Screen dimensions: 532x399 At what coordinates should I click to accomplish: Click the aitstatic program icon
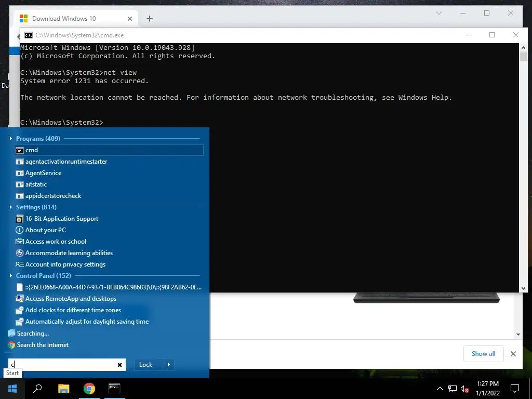pos(20,184)
